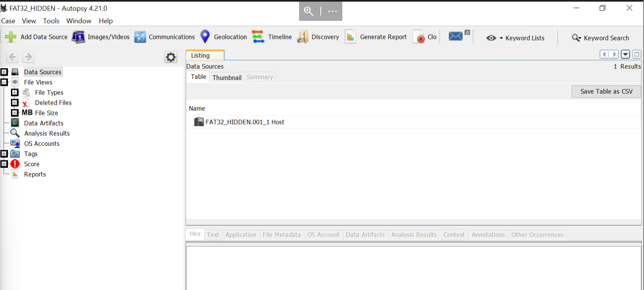Image resolution: width=644 pixels, height=290 pixels.
Task: Switch to the Text content tab
Action: (x=213, y=235)
